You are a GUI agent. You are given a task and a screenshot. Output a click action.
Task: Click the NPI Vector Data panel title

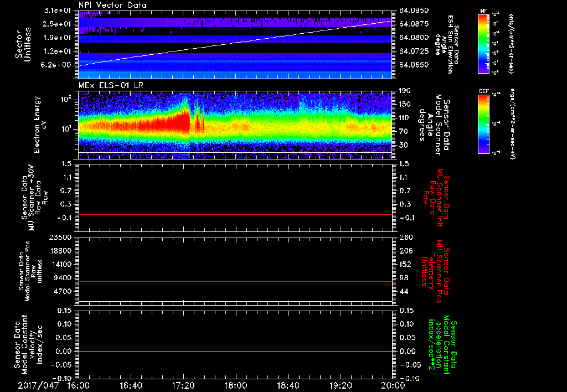click(x=112, y=5)
